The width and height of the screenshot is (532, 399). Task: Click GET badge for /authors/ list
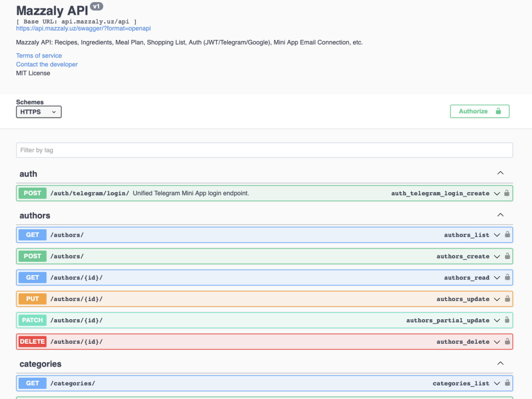pyautogui.click(x=32, y=235)
